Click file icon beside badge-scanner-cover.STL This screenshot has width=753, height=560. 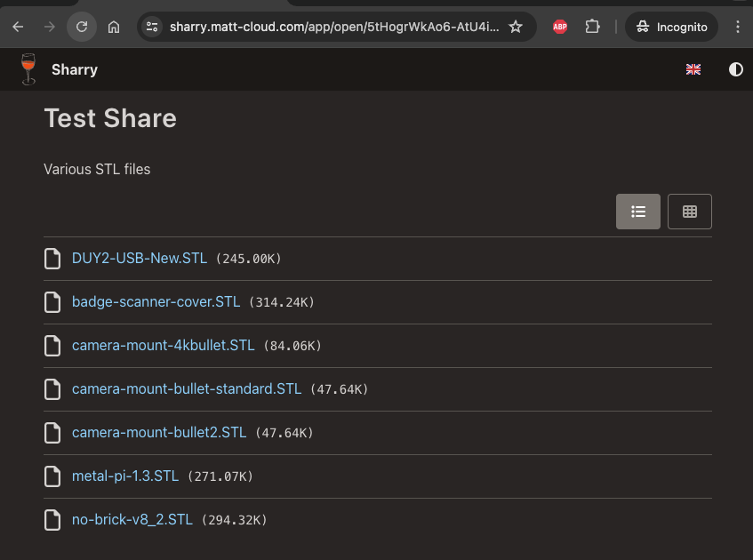click(x=53, y=302)
